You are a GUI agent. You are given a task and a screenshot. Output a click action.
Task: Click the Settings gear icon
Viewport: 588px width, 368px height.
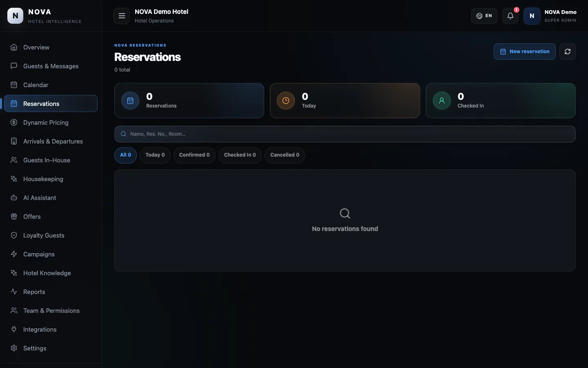pyautogui.click(x=14, y=348)
